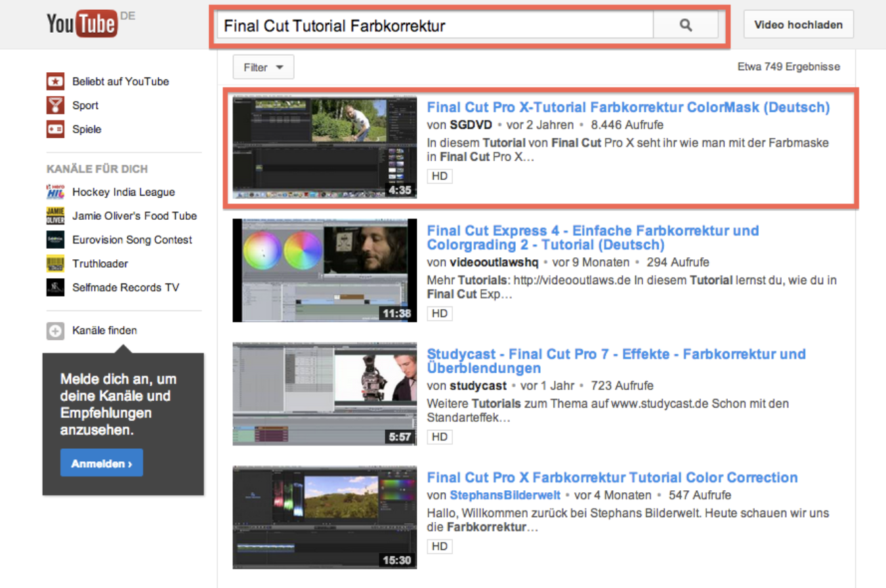This screenshot has height=588, width=886.
Task: Click the 723 Aufrufe view count
Action: [622, 386]
